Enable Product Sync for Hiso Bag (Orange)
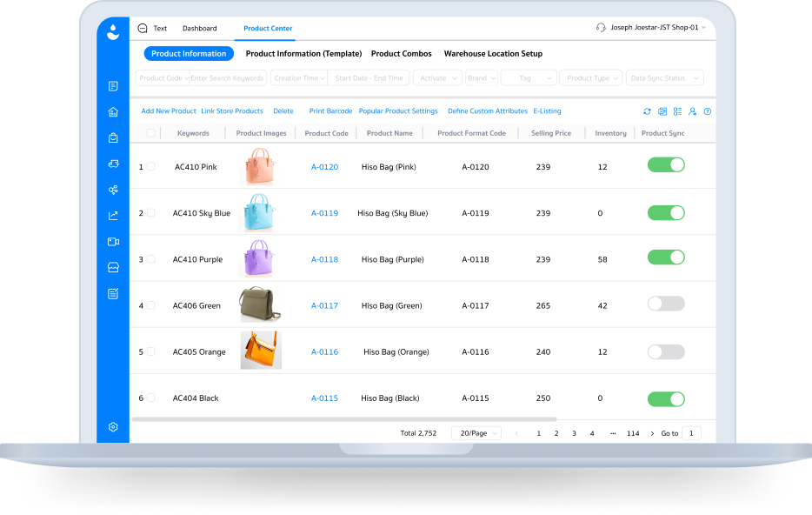Image resolution: width=812 pixels, height=515 pixels. [x=666, y=351]
